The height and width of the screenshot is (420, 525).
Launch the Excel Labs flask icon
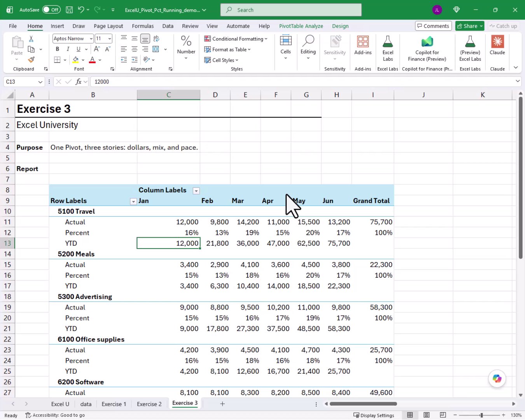(x=388, y=42)
